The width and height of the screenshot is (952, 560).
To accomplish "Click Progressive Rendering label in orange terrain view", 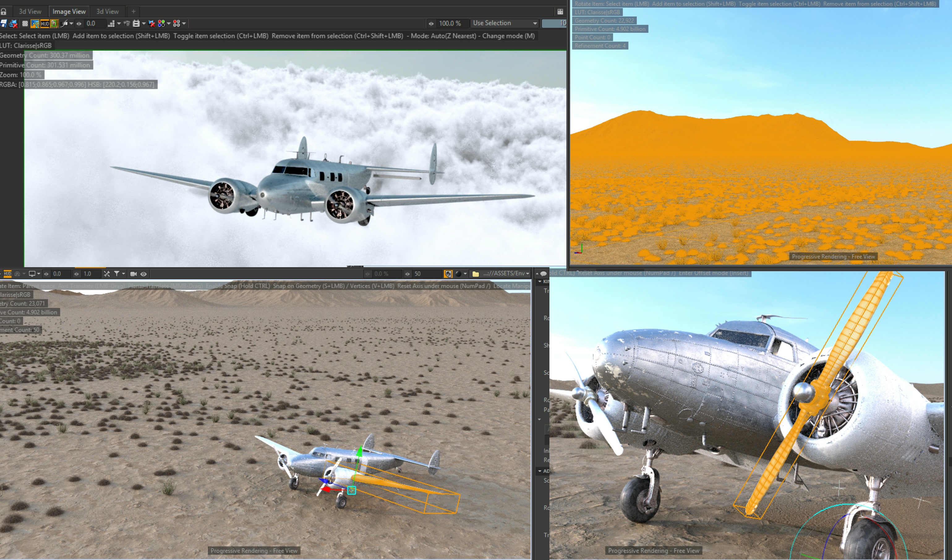I will [833, 257].
